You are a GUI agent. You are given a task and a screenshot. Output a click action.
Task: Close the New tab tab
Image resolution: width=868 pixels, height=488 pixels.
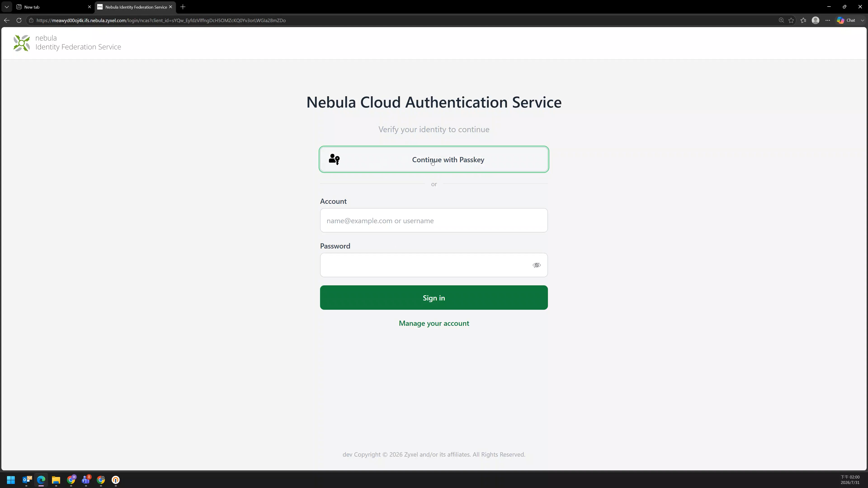point(89,7)
